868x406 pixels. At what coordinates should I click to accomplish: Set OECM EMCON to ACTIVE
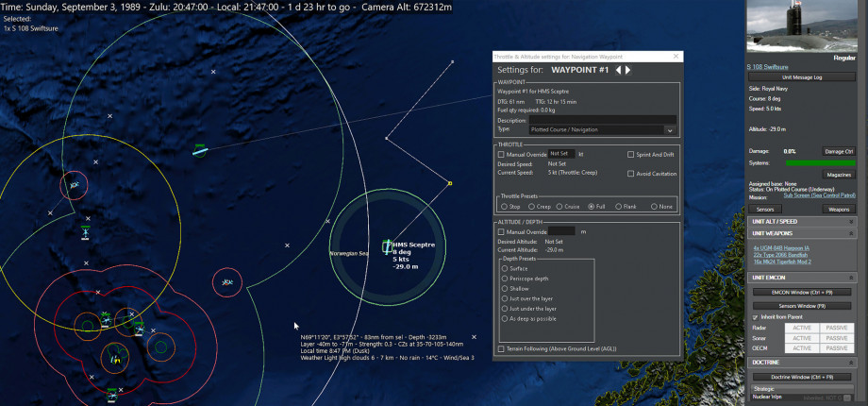pos(802,348)
